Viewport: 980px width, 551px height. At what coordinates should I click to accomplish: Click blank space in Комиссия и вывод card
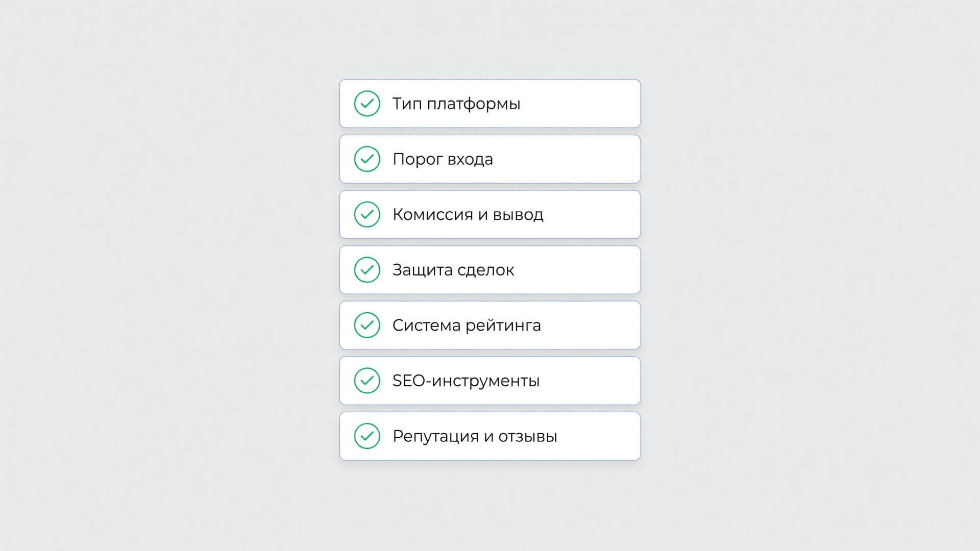click(x=592, y=214)
